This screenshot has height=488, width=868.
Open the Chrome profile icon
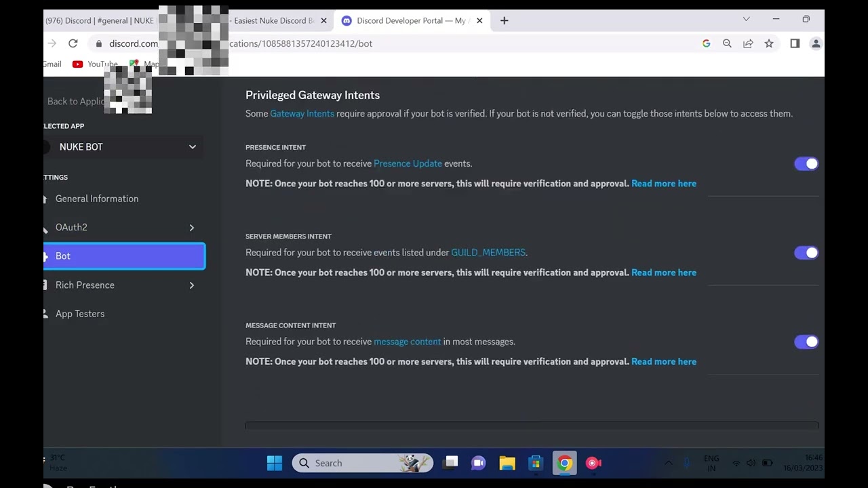[816, 43]
